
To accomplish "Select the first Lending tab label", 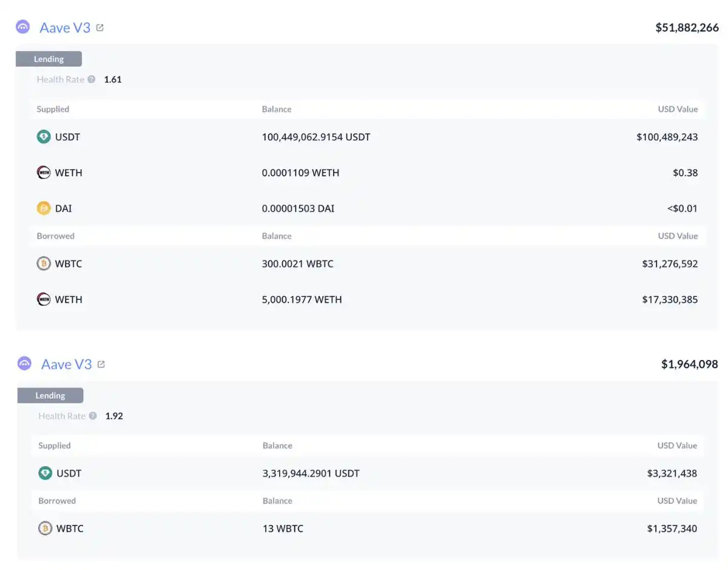I will pyautogui.click(x=49, y=59).
